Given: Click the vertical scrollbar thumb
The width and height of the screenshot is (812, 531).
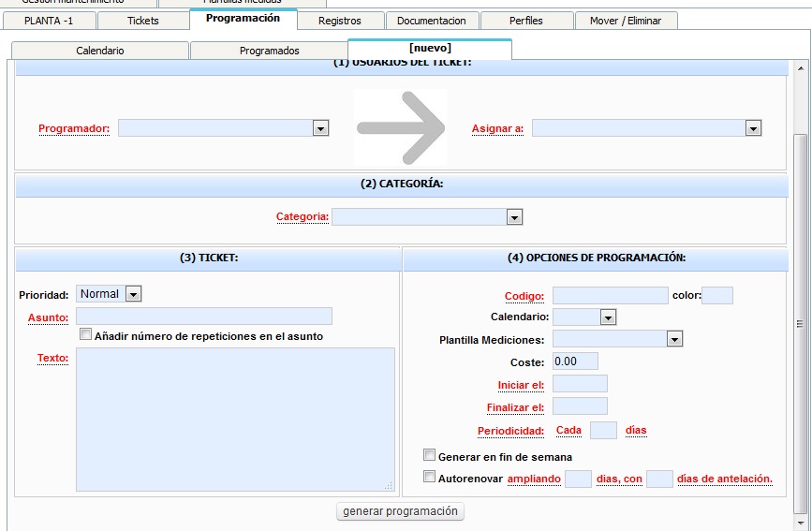Looking at the screenshot, I should tap(801, 324).
